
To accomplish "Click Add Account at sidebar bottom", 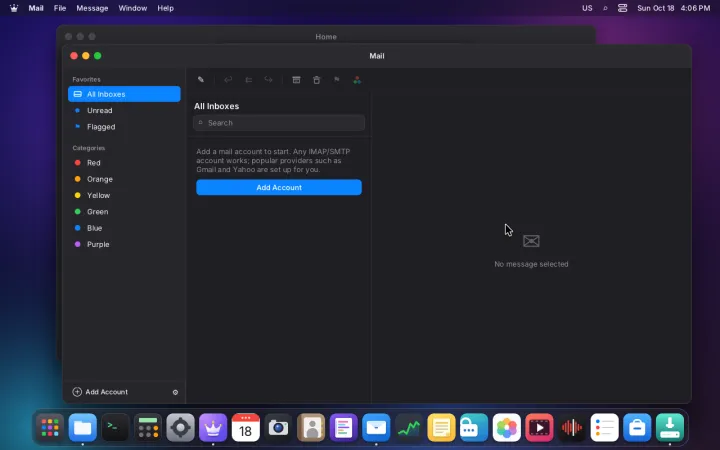I will [x=100, y=392].
